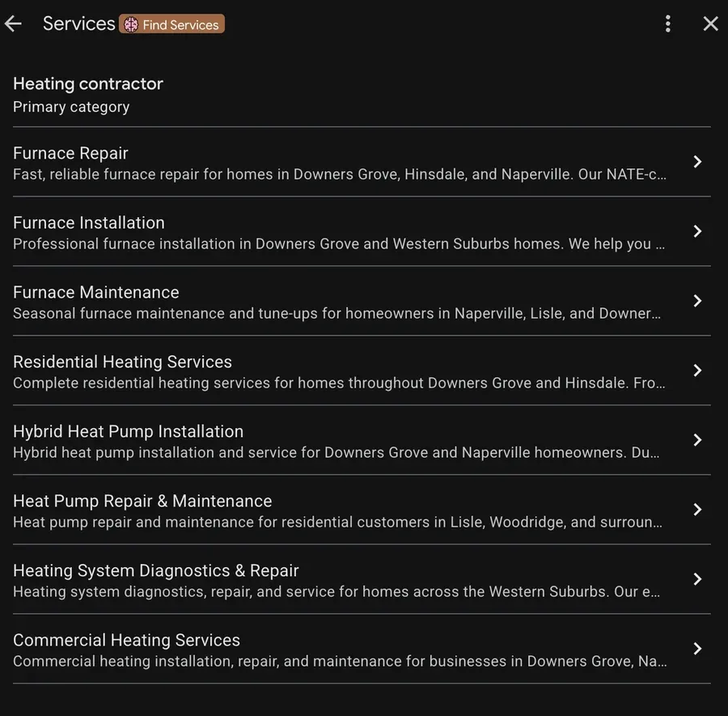Open Commercial Heating Services title

127,640
